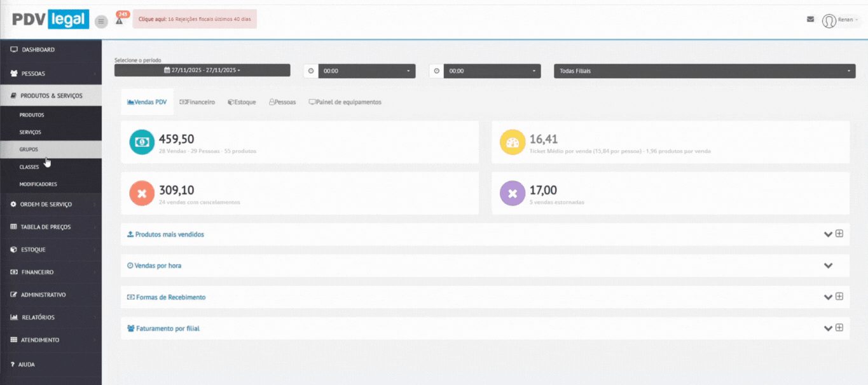This screenshot has width=868, height=385.
Task: Expand the Formas de Recebimento chevron
Action: click(827, 297)
